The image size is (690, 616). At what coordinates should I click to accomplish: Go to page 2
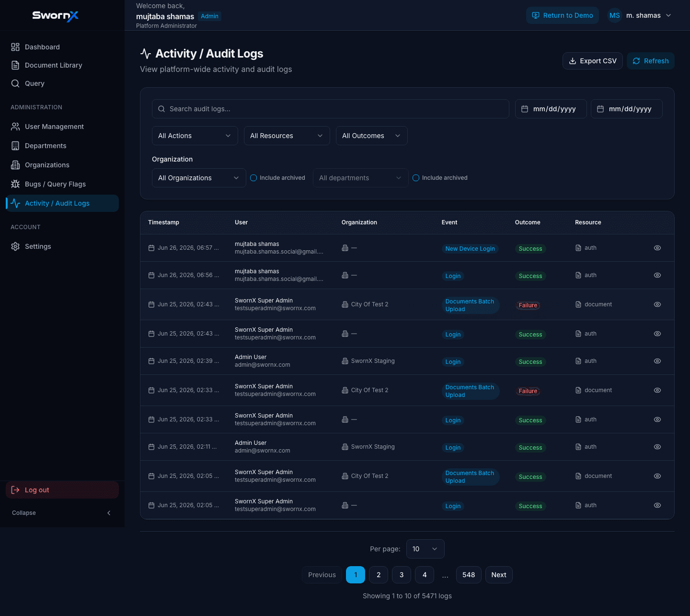tap(379, 575)
